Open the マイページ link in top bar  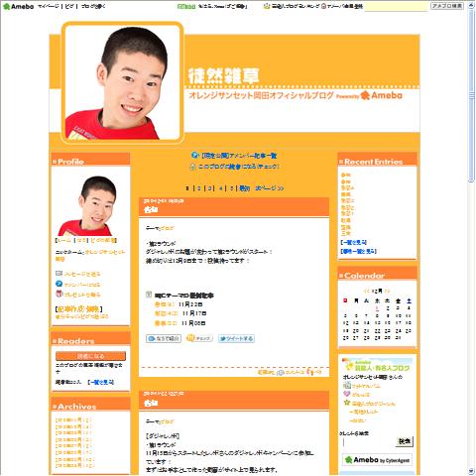tap(49, 6)
